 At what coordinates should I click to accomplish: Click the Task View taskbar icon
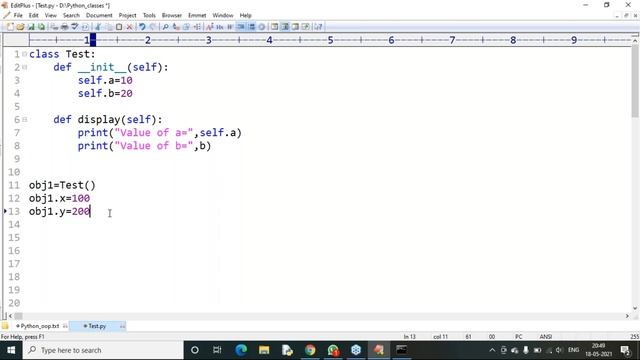217,350
